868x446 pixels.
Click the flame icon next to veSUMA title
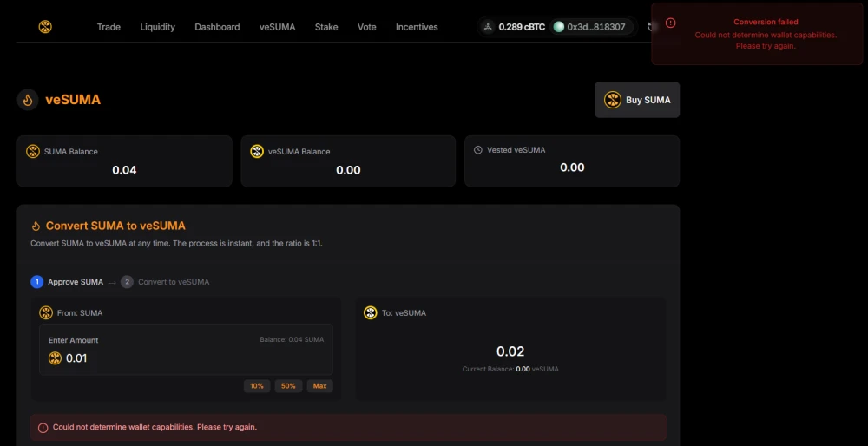[28, 100]
